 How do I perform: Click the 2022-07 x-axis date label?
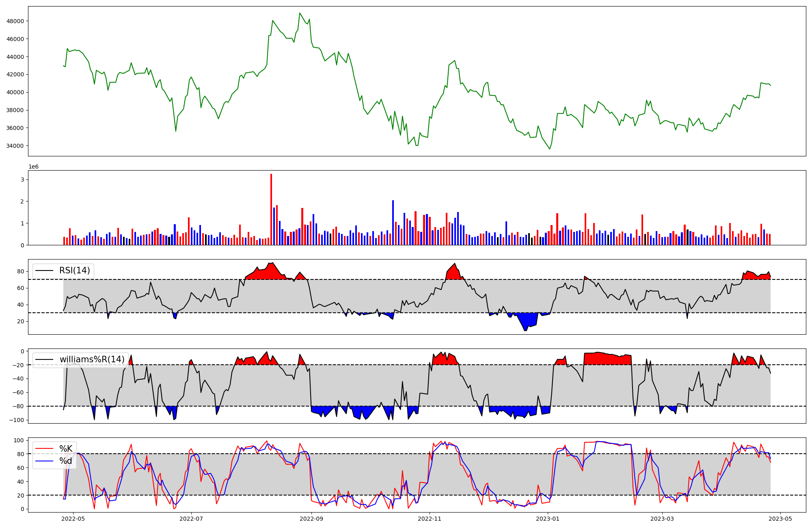click(191, 519)
